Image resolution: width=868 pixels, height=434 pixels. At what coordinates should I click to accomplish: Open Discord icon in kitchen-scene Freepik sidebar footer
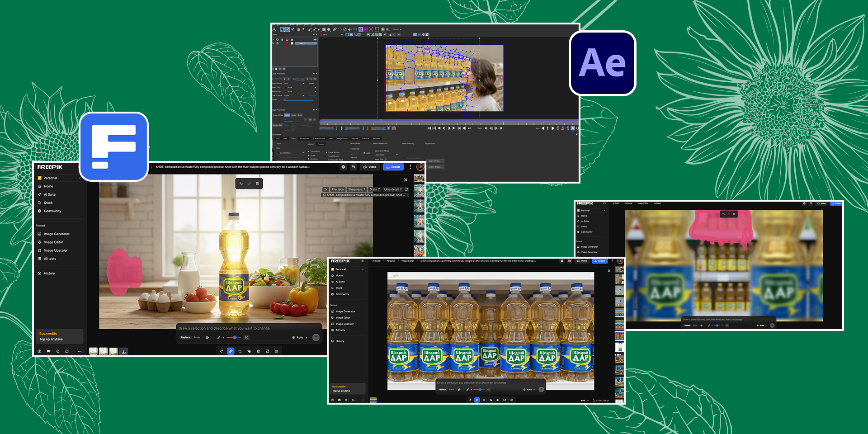point(48,351)
